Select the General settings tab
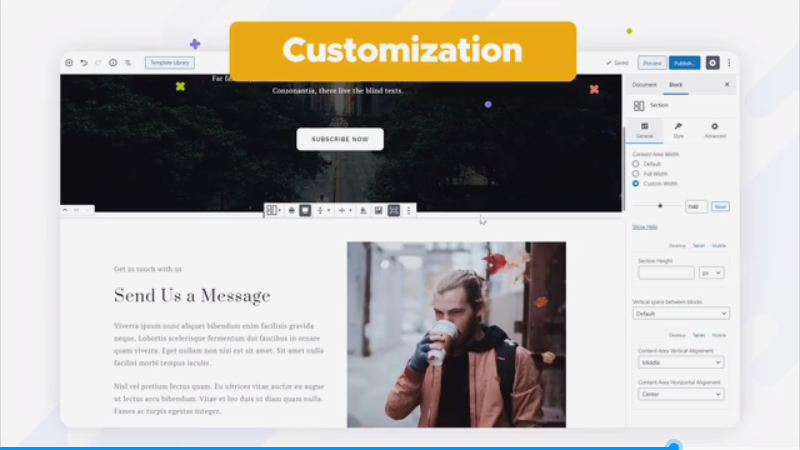Viewport: 800px width, 450px height. pos(644,130)
